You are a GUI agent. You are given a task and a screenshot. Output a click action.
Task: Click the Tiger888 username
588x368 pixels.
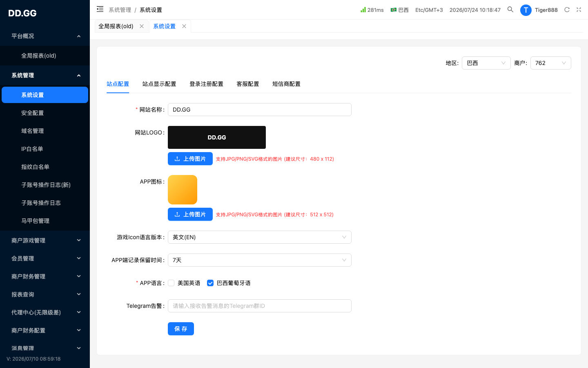[x=546, y=10]
